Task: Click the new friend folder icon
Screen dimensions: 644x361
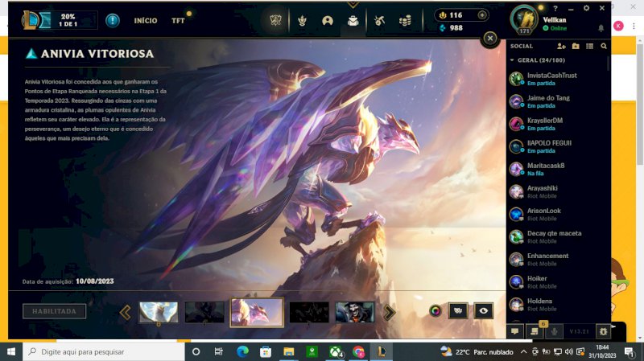Action: (576, 47)
